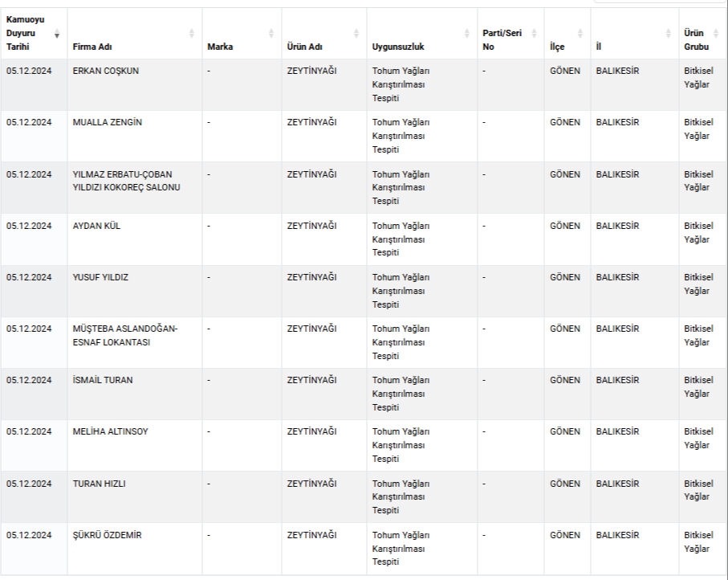Viewport: 728px width, 580px height.
Task: Click Ürün Grubu sort arrows icon
Action: [716, 34]
